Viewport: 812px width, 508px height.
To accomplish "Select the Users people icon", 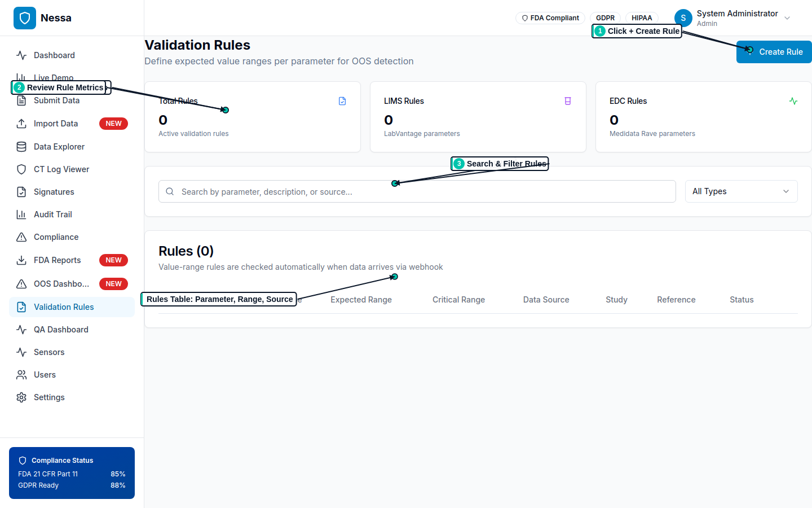I will (21, 374).
